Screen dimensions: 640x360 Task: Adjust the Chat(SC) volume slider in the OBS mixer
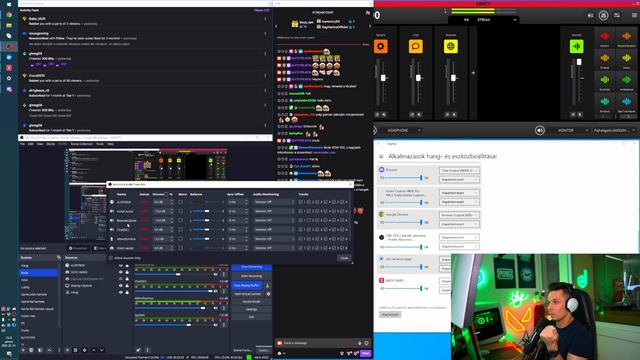[176, 291]
